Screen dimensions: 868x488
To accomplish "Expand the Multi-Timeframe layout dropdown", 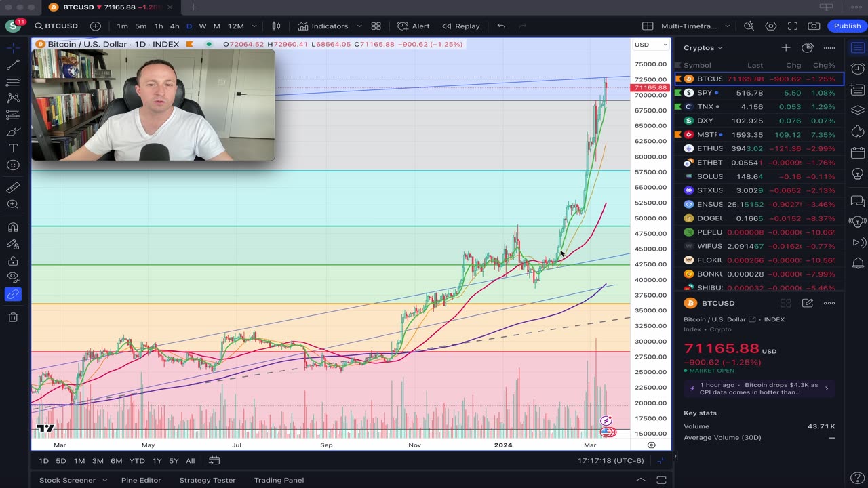I will (x=728, y=26).
